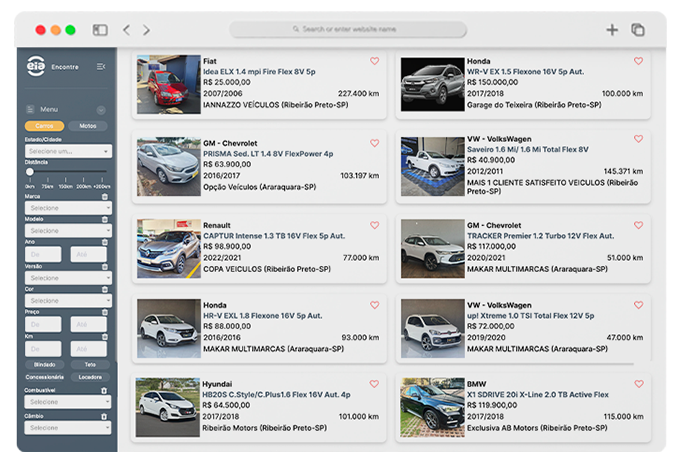Favorite the BMW X1 SDRIVE heart

(639, 384)
